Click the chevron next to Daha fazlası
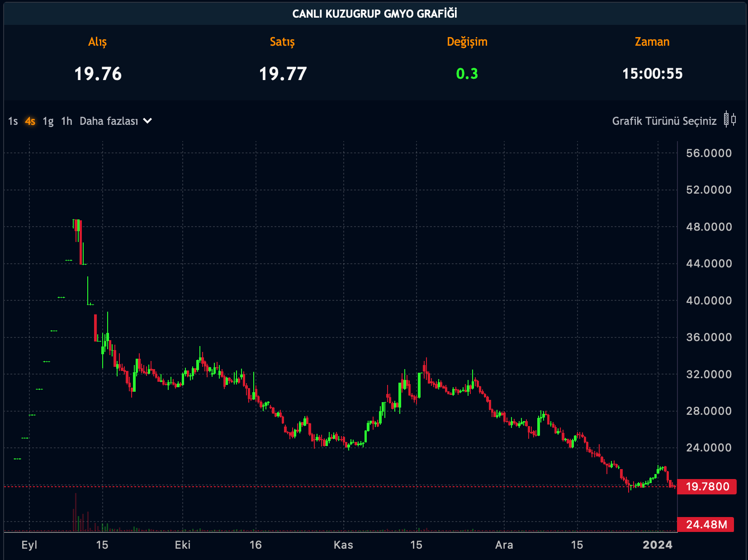Screen dimensions: 748x560 click(147, 121)
